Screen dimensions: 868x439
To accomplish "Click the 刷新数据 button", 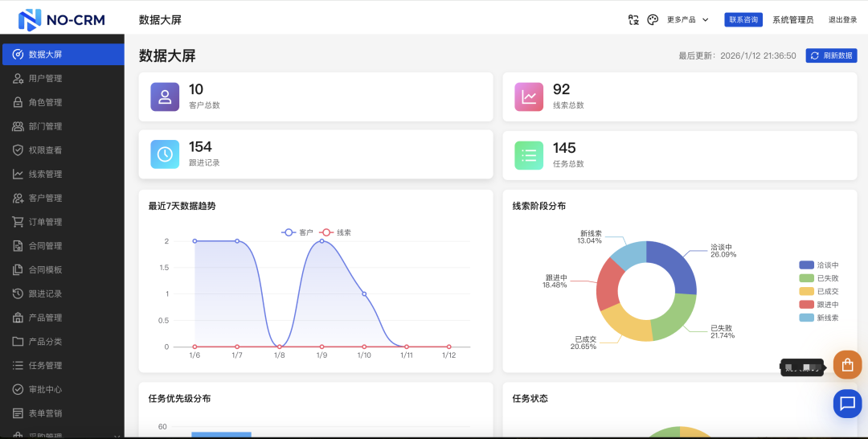I will 832,55.
